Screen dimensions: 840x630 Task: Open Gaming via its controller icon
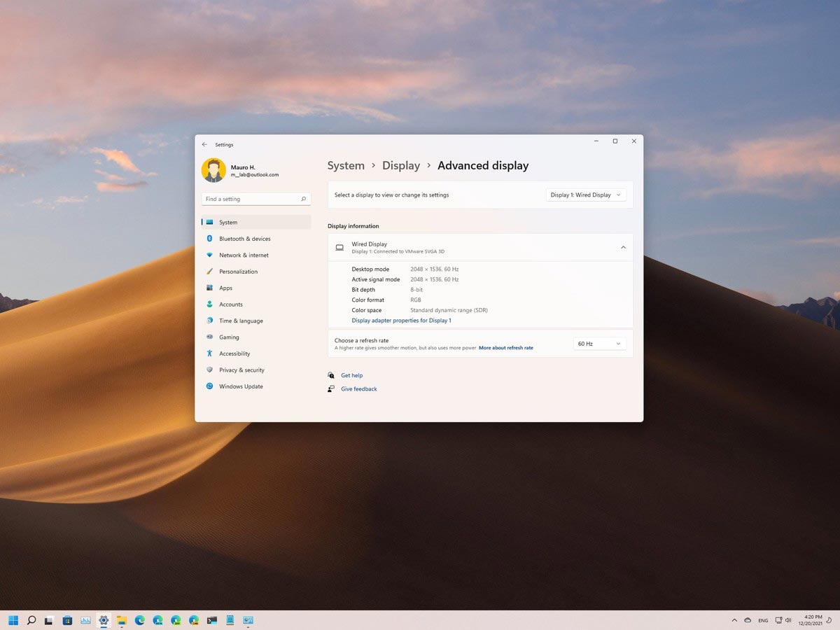coord(209,337)
